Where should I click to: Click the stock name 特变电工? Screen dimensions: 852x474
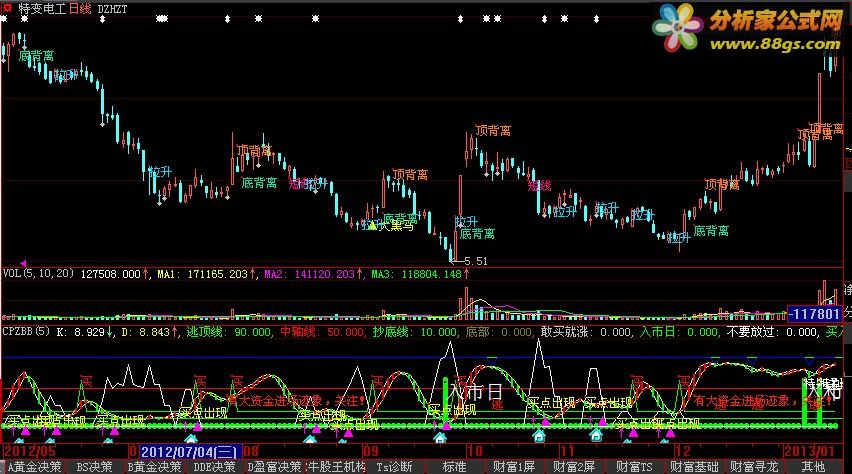(x=42, y=9)
